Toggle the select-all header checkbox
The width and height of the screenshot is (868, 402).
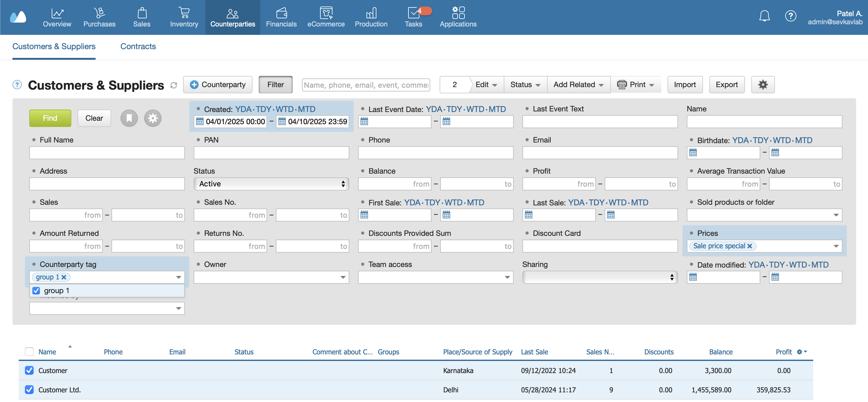click(29, 352)
